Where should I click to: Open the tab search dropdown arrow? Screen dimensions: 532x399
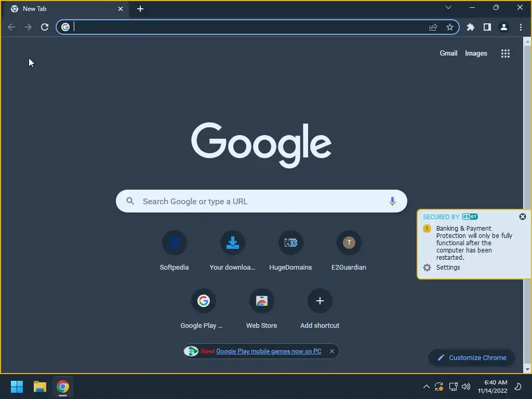(448, 7)
